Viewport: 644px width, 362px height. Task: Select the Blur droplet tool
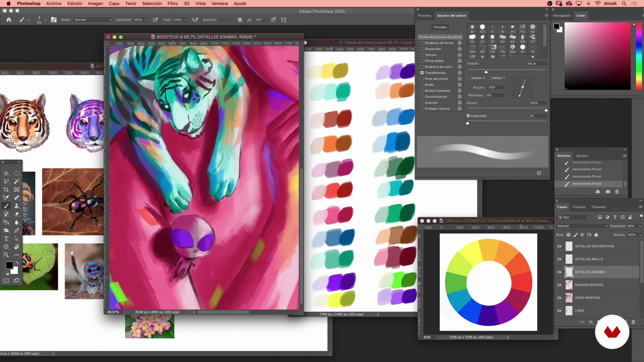16,222
